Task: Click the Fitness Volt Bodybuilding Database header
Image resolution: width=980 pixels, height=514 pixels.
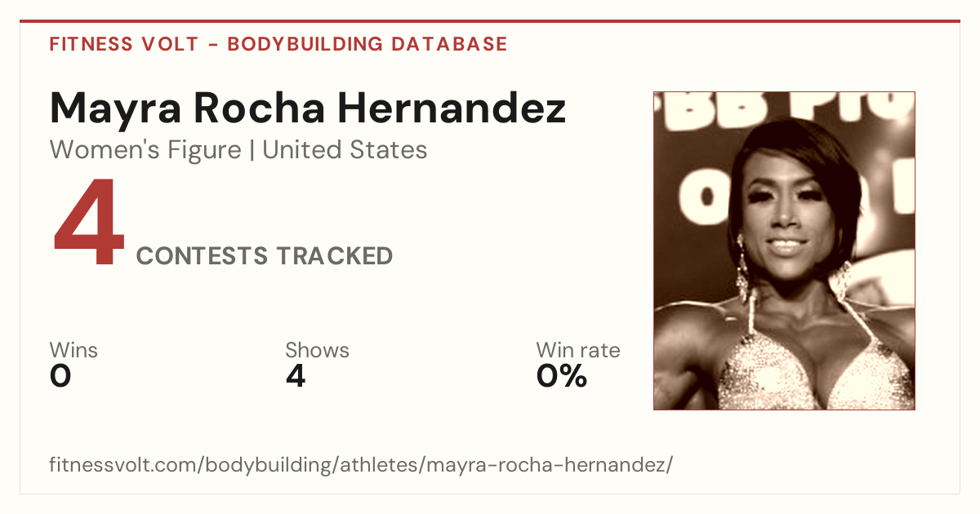Action: [x=278, y=44]
